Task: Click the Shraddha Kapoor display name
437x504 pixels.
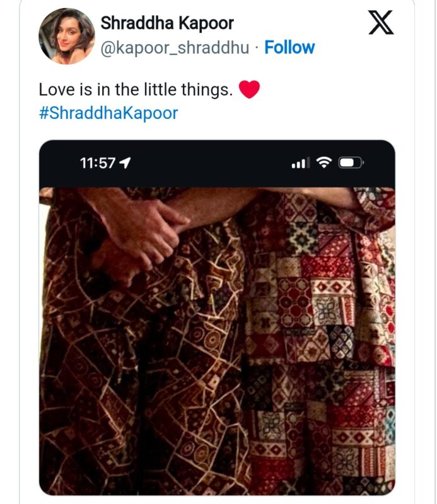Action: [167, 23]
